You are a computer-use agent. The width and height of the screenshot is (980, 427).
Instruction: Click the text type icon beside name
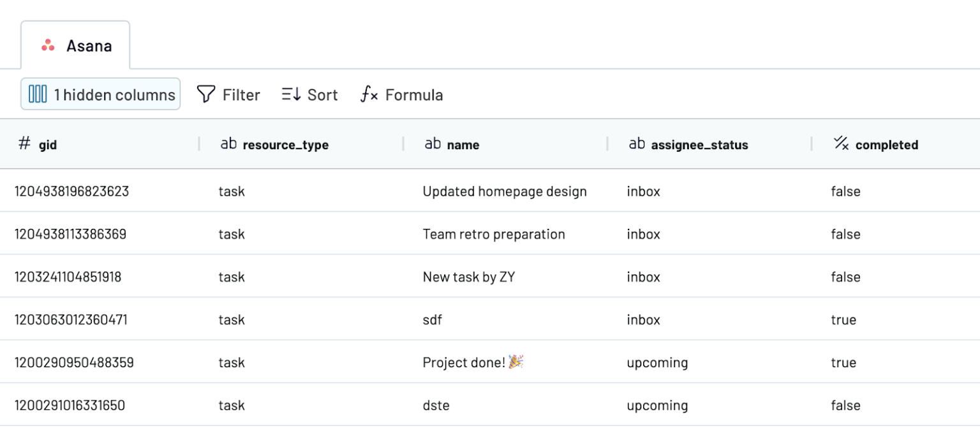click(x=433, y=144)
